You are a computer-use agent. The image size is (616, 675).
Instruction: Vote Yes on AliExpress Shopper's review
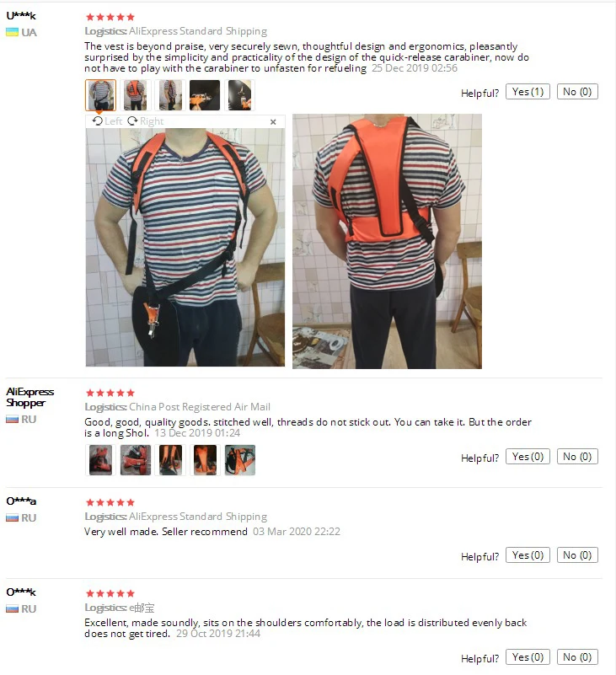point(528,457)
